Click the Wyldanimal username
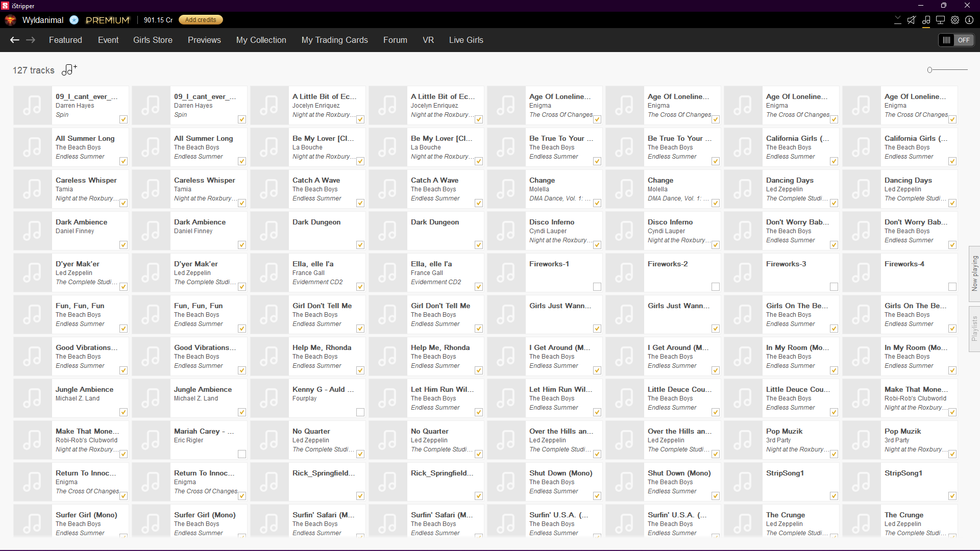980x551 pixels. tap(43, 20)
